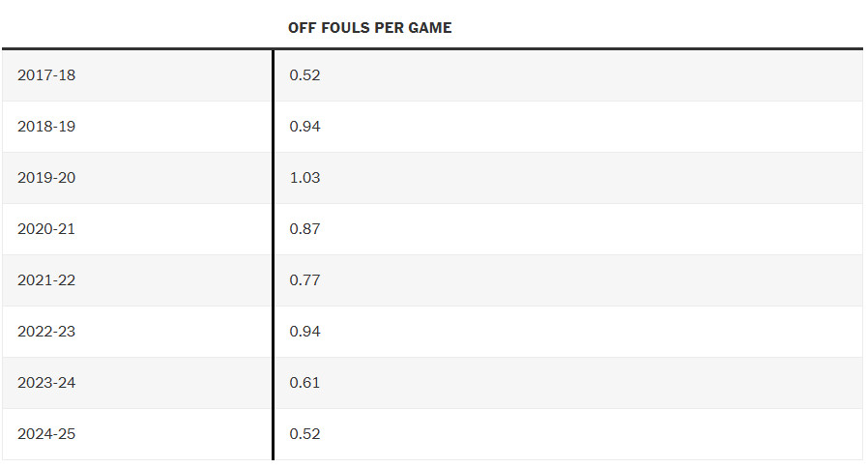This screenshot has width=868, height=468.
Task: Click the 0.61 fouls per game value
Action: (304, 383)
